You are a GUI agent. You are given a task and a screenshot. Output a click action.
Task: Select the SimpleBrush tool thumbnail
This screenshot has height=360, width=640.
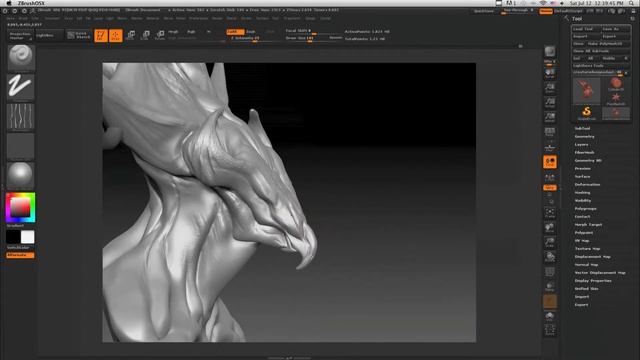point(587,113)
